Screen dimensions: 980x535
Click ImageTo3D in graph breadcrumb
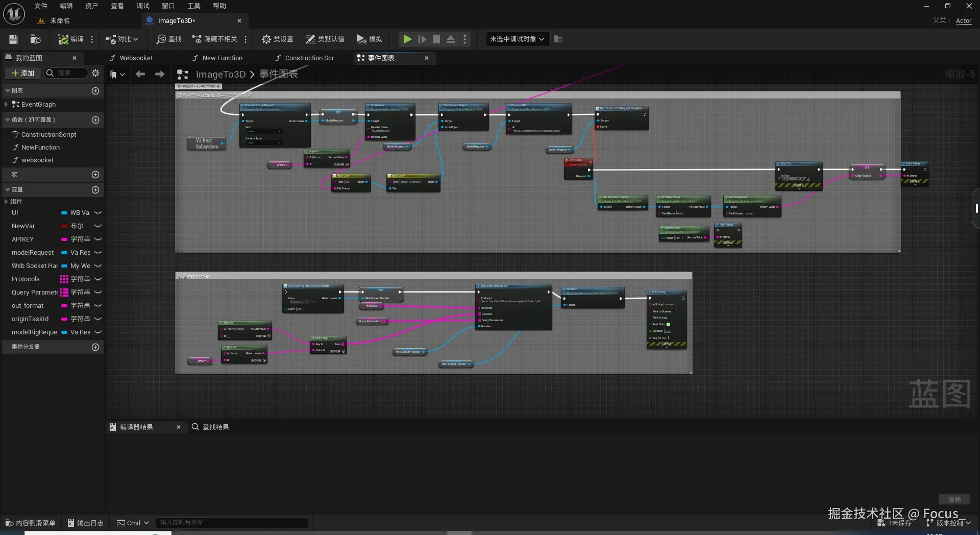[x=220, y=75]
